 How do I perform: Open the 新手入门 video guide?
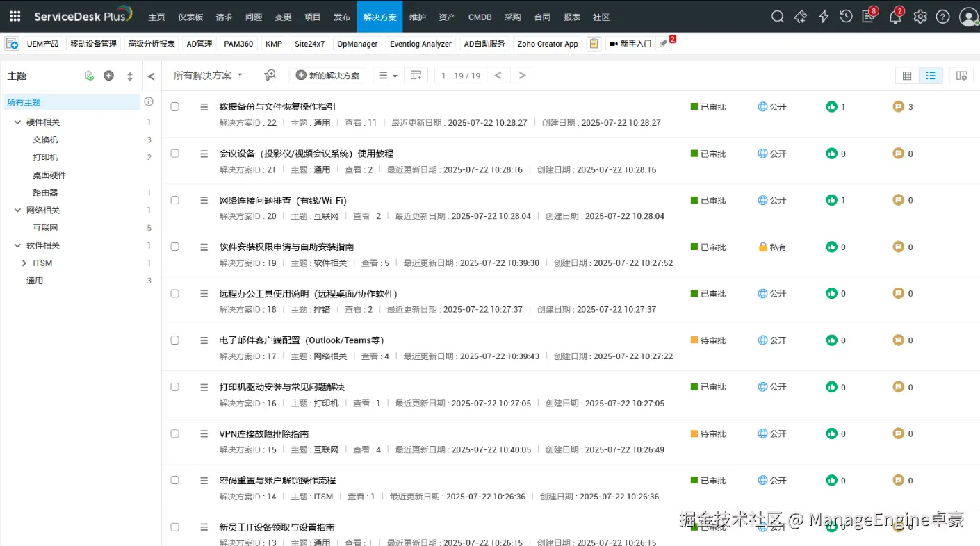630,44
